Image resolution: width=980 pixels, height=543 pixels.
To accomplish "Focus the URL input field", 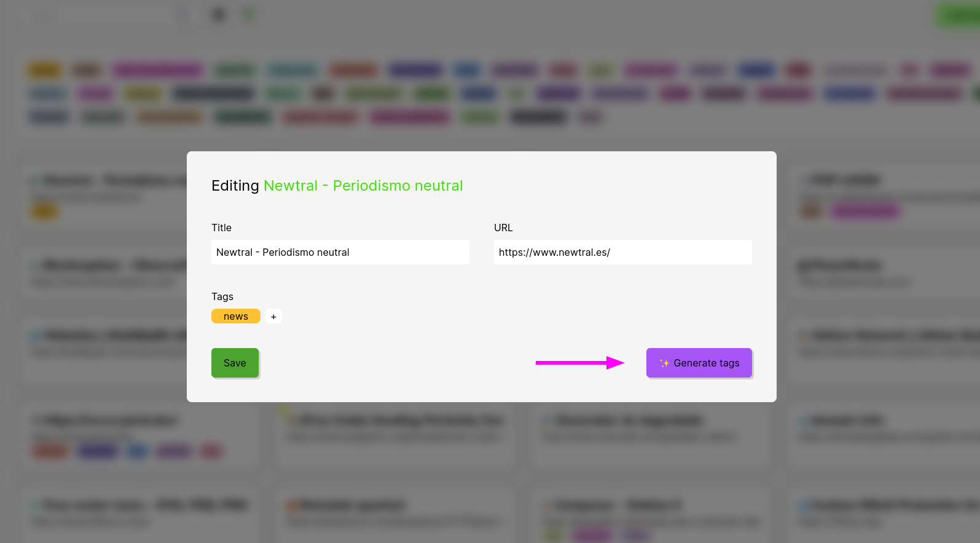I will click(x=622, y=252).
